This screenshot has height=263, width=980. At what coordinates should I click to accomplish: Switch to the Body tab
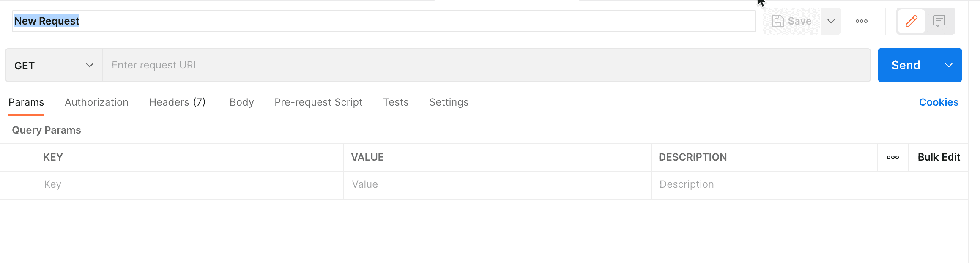(x=241, y=102)
